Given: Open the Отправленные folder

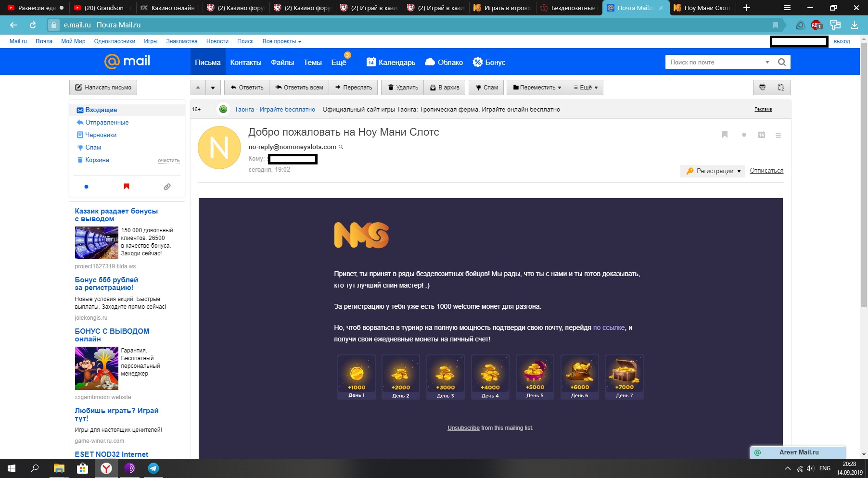Looking at the screenshot, I should tap(107, 123).
